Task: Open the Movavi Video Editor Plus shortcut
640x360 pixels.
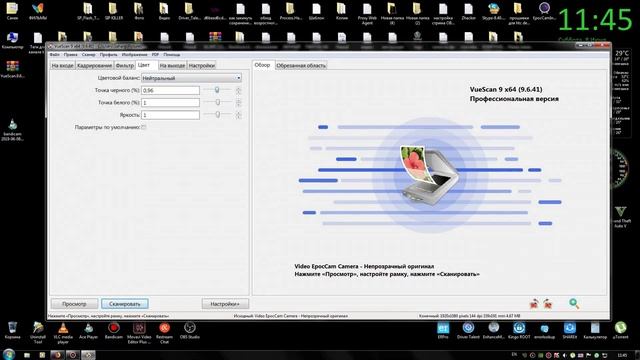Action: click(x=139, y=332)
